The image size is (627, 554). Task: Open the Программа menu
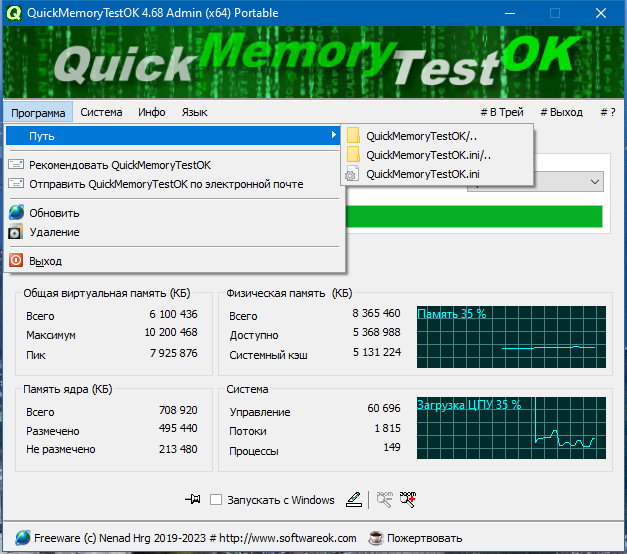(x=38, y=113)
